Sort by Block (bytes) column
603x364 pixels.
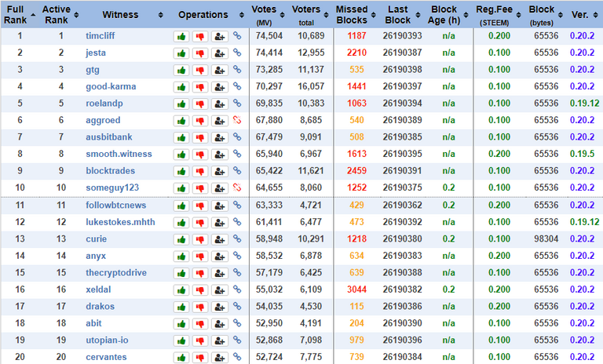[x=546, y=15]
